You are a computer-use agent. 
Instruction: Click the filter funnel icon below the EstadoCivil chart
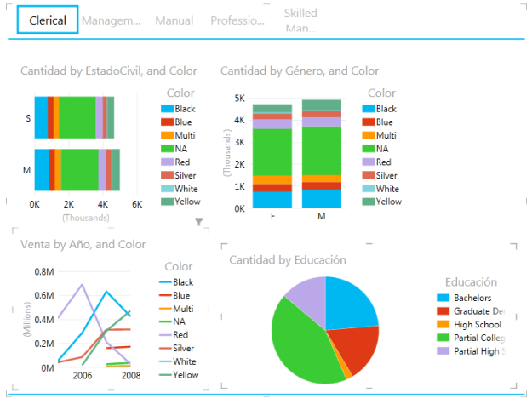[199, 222]
